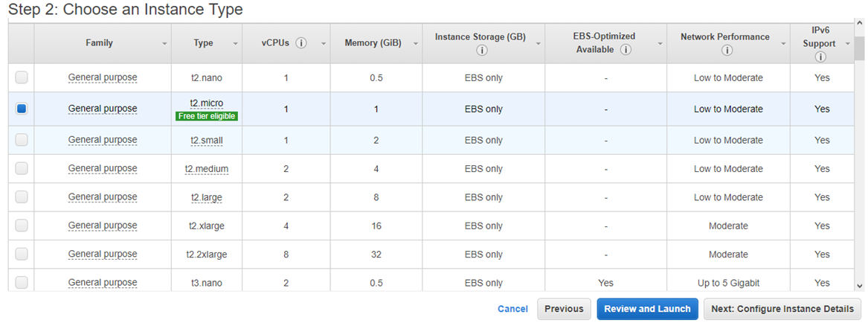Image resolution: width=868 pixels, height=326 pixels.
Task: Click Moderate cell in t2.xlarge row
Action: click(x=728, y=226)
